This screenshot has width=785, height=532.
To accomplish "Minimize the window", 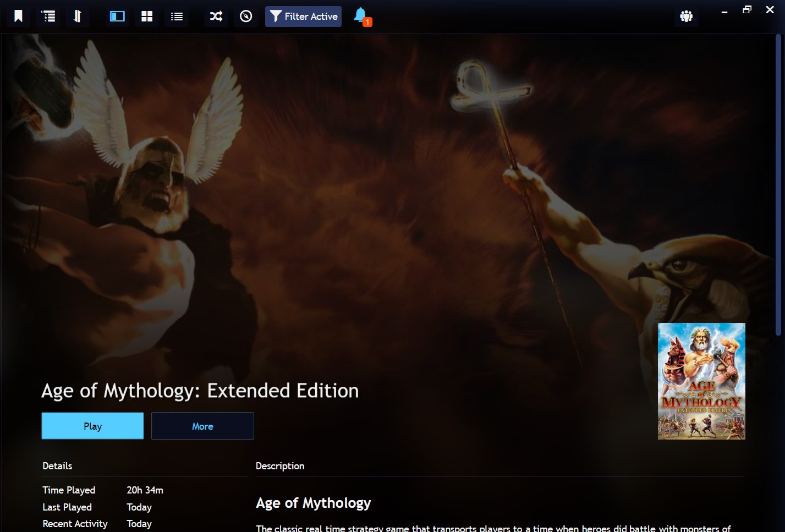I will tap(724, 11).
